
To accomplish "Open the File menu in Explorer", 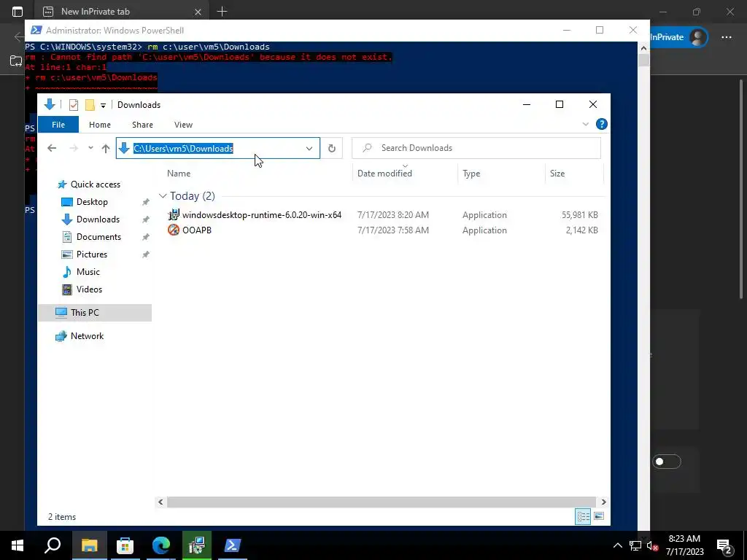I will pos(58,125).
